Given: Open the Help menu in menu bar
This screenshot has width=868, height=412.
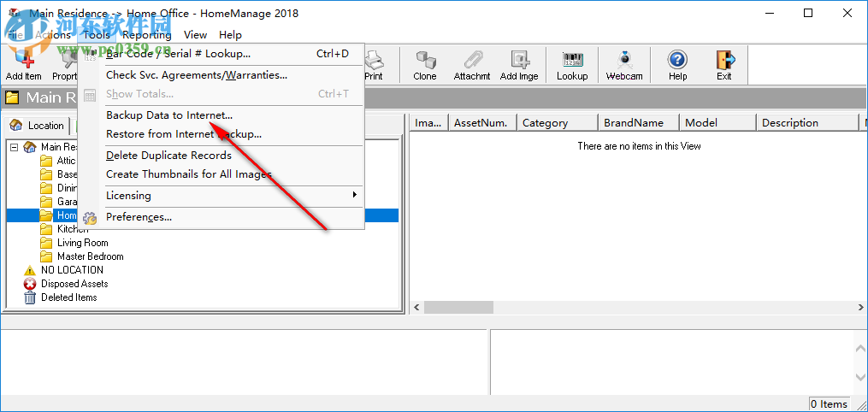Looking at the screenshot, I should pos(230,35).
